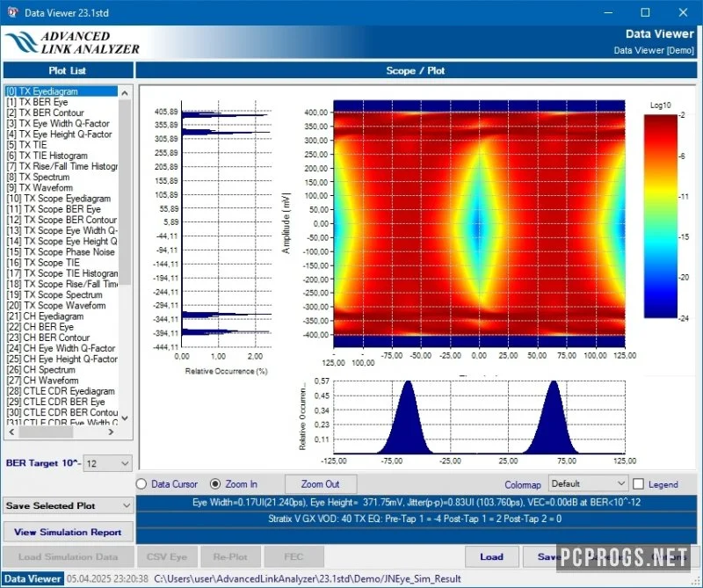Click the Data Viewer app icon in title bar
Image resolution: width=703 pixels, height=588 pixels.
[x=12, y=12]
